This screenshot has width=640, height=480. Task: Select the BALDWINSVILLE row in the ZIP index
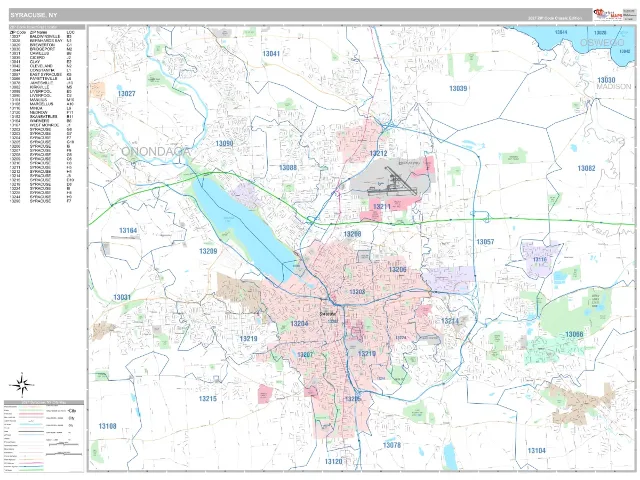point(41,36)
